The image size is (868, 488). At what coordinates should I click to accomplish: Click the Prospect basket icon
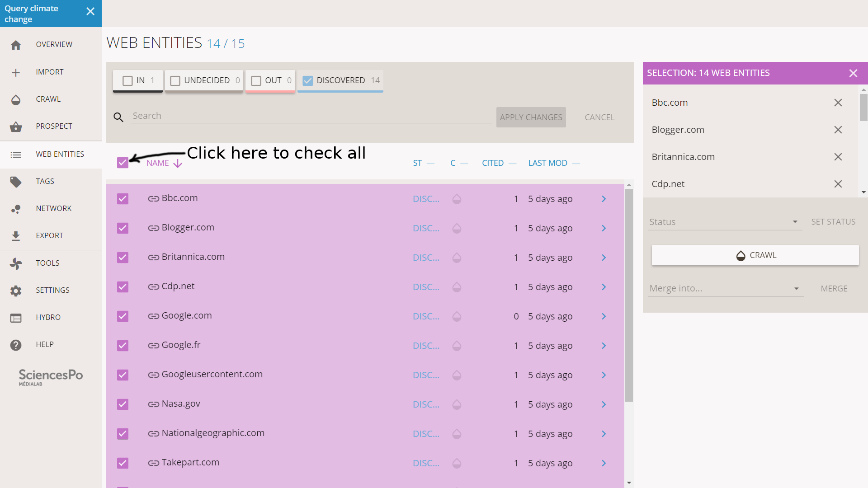[16, 127]
